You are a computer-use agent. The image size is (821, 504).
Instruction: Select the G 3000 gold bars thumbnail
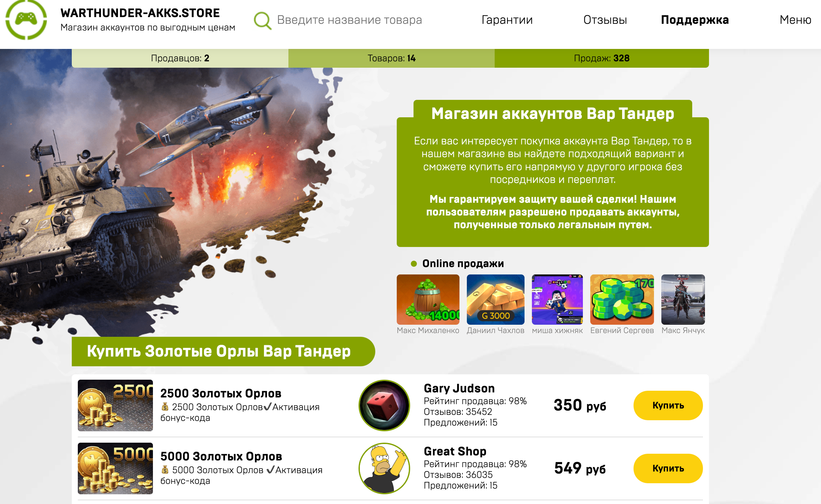pos(495,299)
